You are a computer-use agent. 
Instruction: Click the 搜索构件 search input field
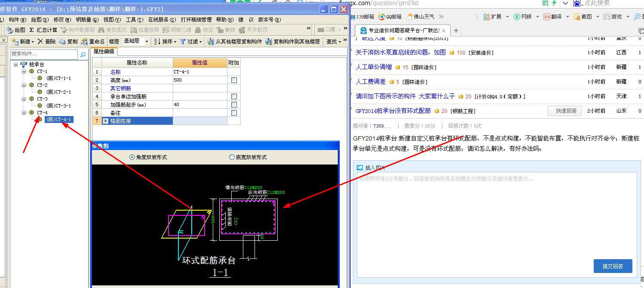[x=44, y=54]
